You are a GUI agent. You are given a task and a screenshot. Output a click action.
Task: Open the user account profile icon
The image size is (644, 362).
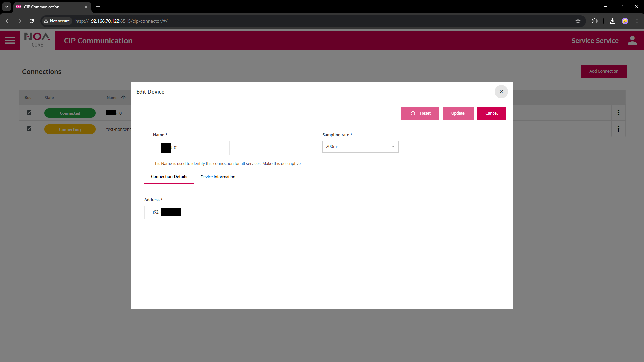(632, 41)
